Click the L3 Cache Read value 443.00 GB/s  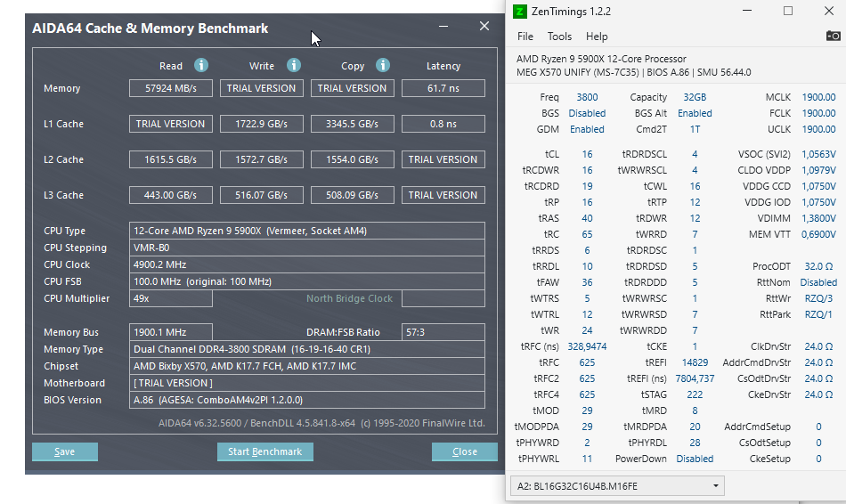170,195
